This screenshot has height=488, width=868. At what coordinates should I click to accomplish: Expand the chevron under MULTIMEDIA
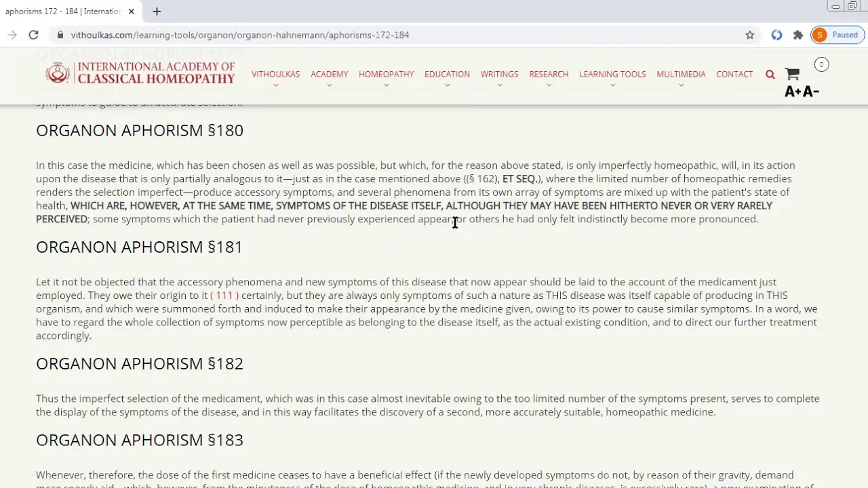click(681, 85)
